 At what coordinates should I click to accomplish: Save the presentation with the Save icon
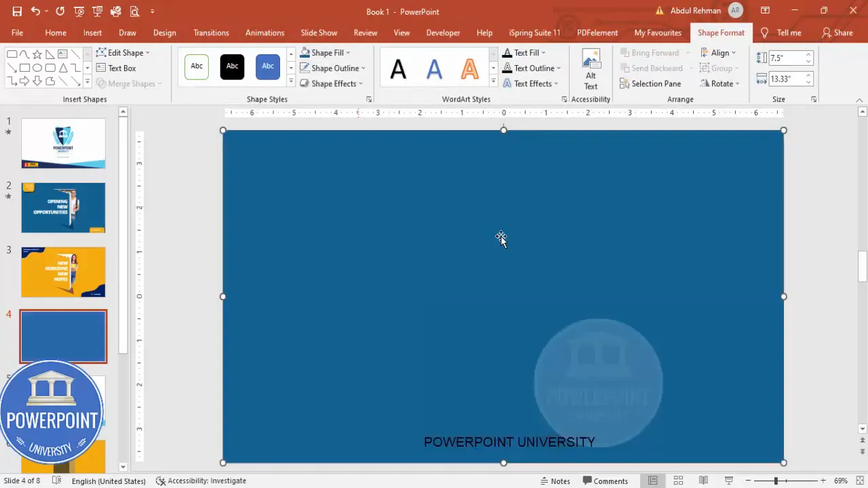[x=17, y=12]
